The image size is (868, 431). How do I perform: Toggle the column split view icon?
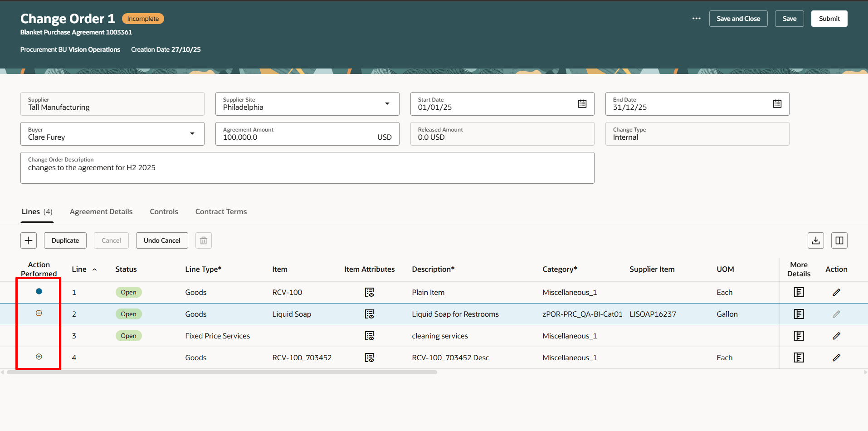(x=839, y=240)
